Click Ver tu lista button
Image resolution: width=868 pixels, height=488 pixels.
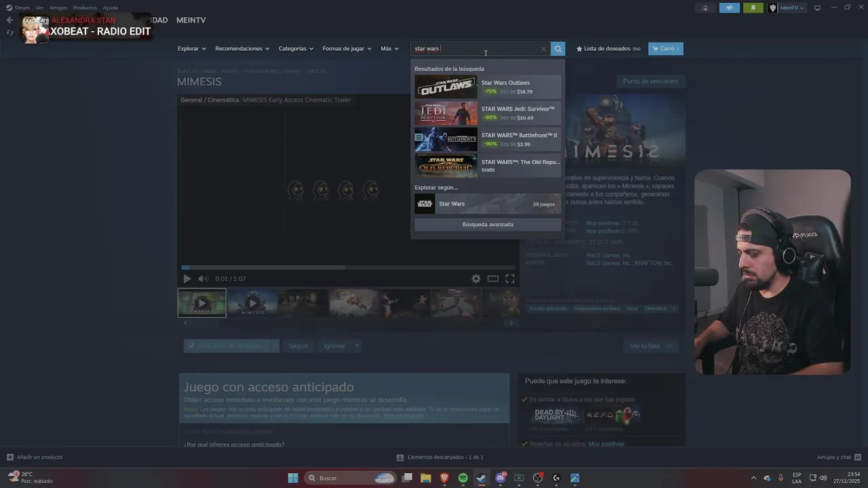point(650,346)
